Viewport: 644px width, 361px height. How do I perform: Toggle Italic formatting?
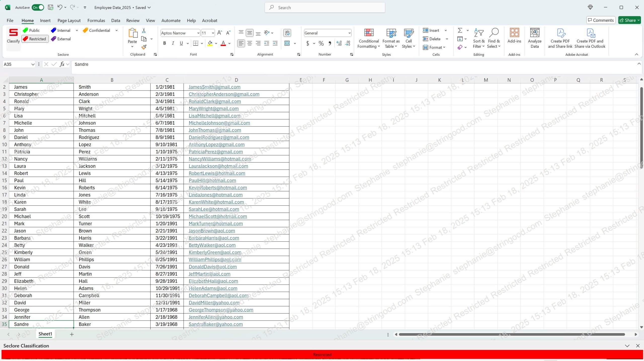point(173,43)
